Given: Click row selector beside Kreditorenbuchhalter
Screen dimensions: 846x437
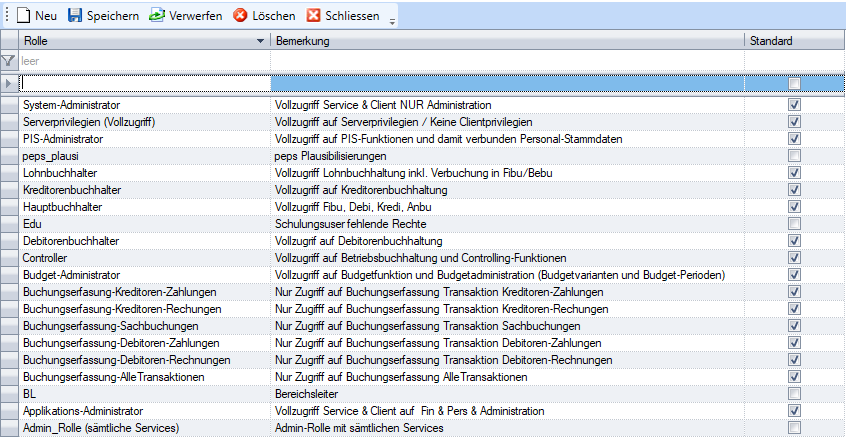Looking at the screenshot, I should [9, 190].
